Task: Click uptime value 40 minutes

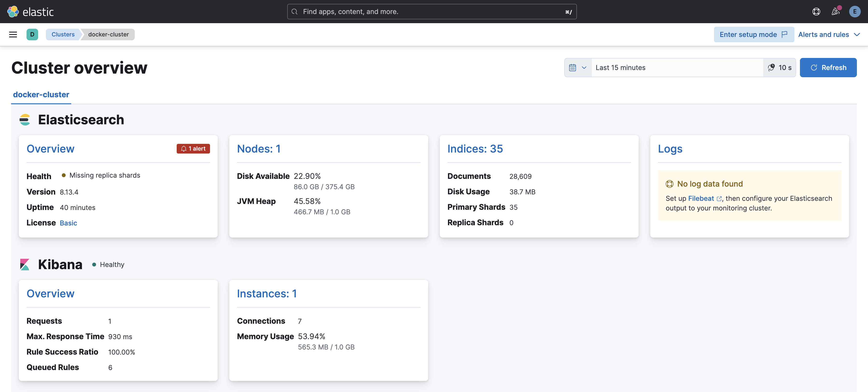Action: [x=77, y=208]
